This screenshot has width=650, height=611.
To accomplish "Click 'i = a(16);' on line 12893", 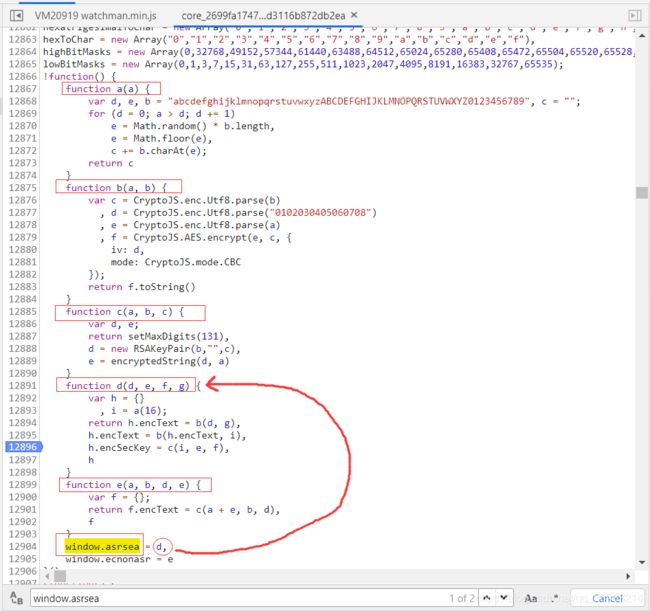I will coord(138,410).
